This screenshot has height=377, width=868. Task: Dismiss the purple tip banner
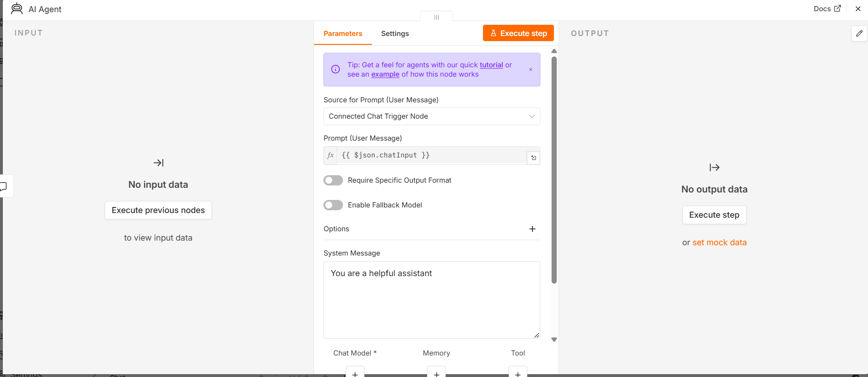click(x=531, y=70)
